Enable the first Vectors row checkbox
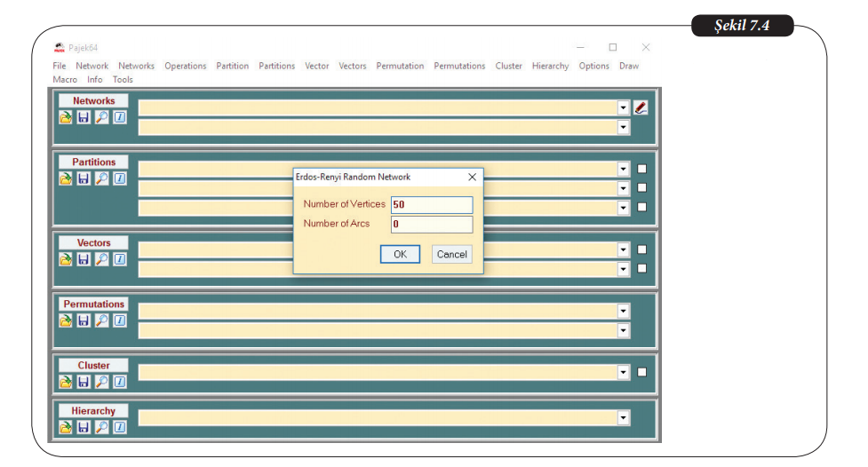 tap(642, 249)
